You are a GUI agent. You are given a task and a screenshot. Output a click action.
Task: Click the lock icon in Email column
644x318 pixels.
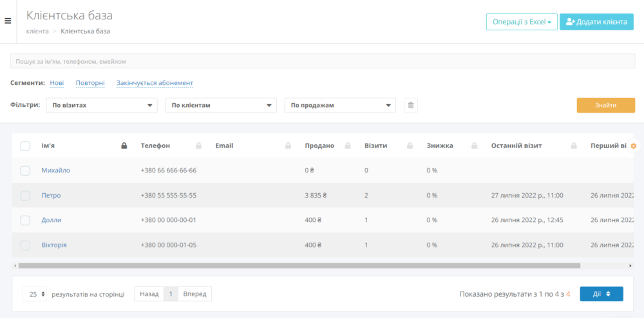pos(288,146)
